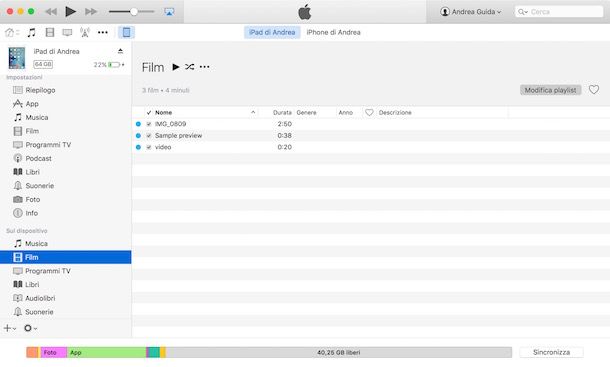The width and height of the screenshot is (610, 367).
Task: Click the Cerca search field
Action: tap(559, 12)
